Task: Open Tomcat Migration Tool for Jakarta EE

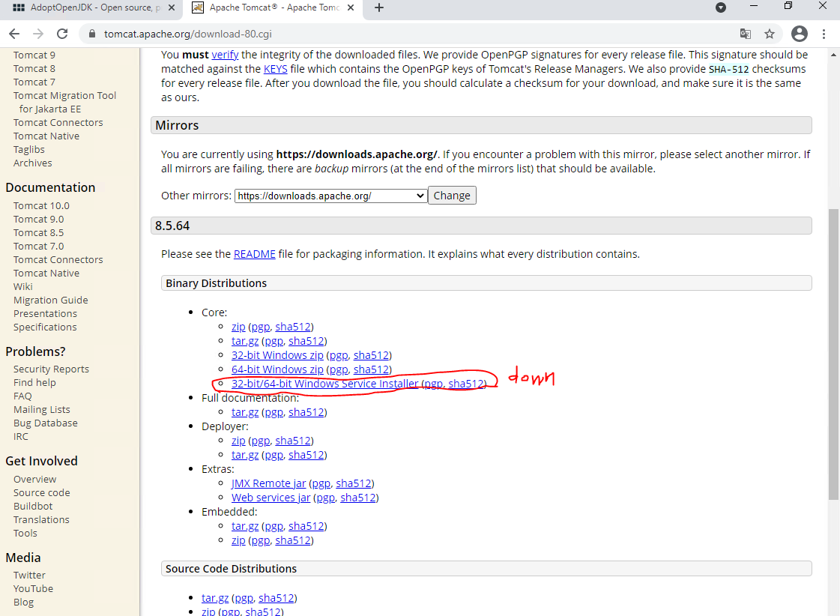Action: [x=64, y=102]
